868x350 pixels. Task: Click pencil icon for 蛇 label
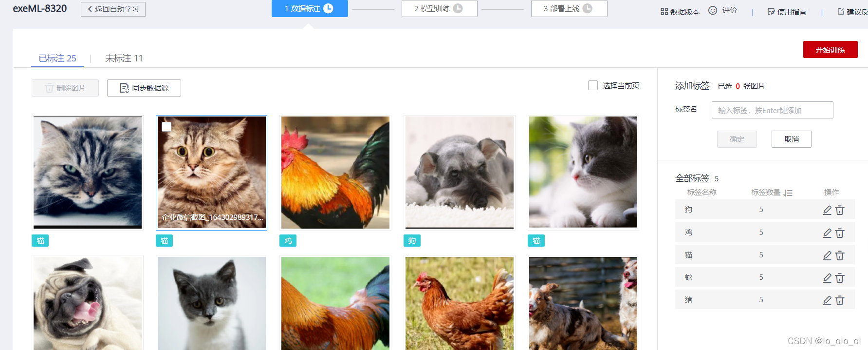click(x=827, y=278)
